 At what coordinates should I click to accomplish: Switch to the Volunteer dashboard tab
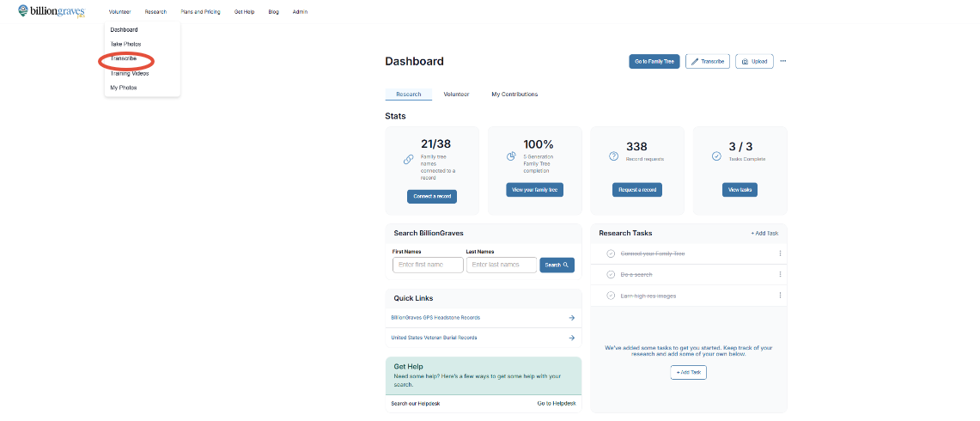pyautogui.click(x=456, y=95)
